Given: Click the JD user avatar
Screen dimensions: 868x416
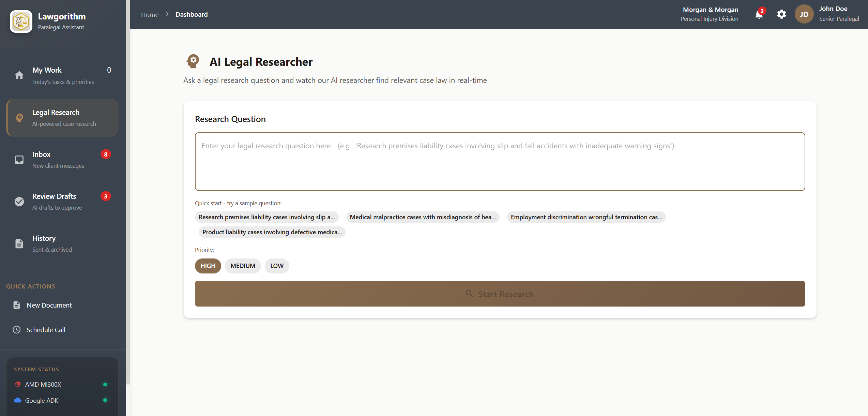Looking at the screenshot, I should [x=804, y=14].
